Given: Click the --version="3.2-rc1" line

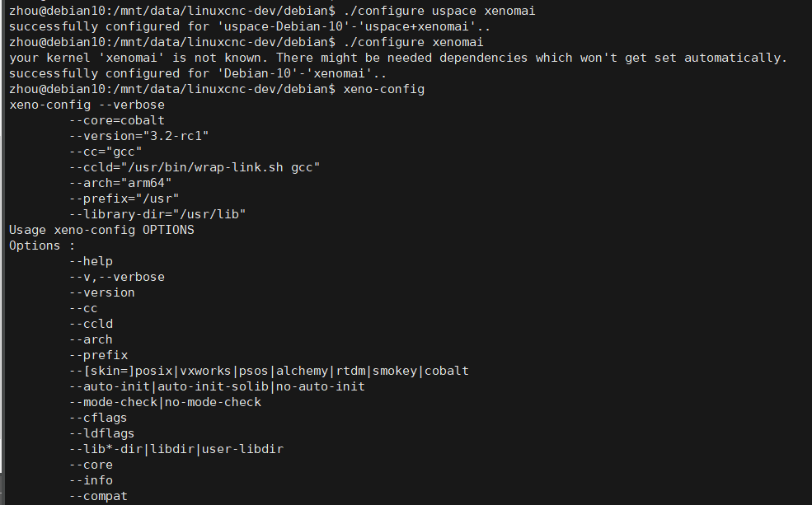Looking at the screenshot, I should coord(138,136).
